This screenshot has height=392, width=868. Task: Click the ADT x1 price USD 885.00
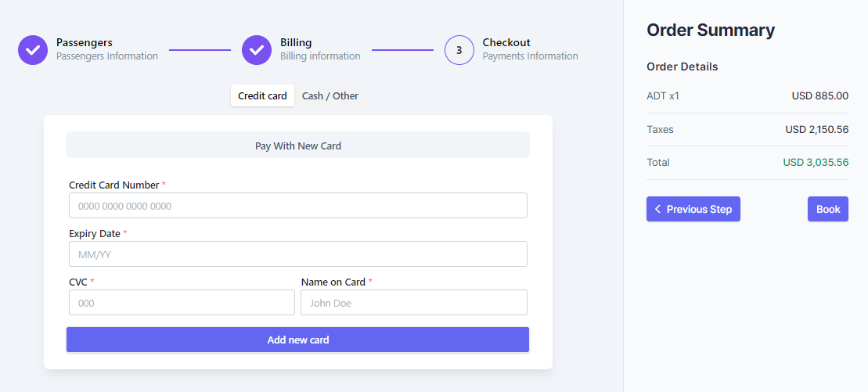point(819,96)
